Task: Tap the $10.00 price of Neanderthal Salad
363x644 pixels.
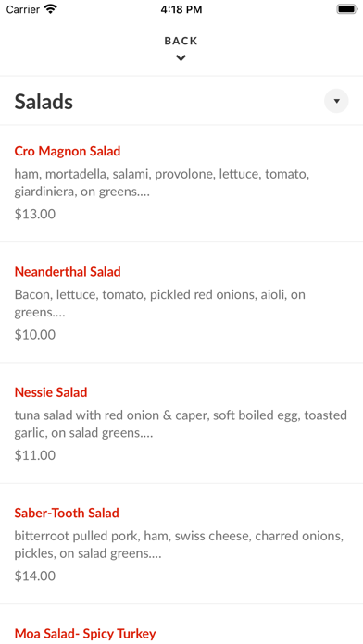Action: point(35,335)
